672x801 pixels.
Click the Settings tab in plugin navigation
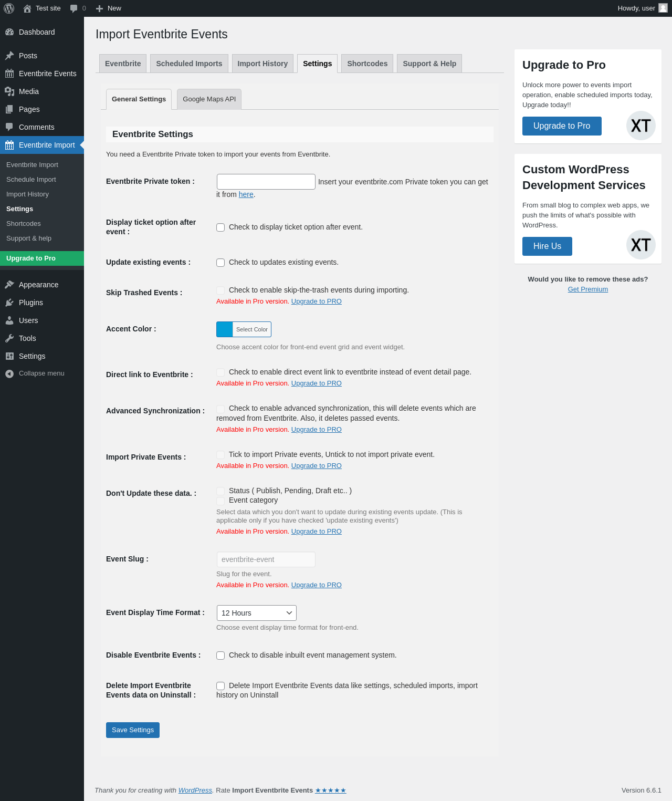318,64
